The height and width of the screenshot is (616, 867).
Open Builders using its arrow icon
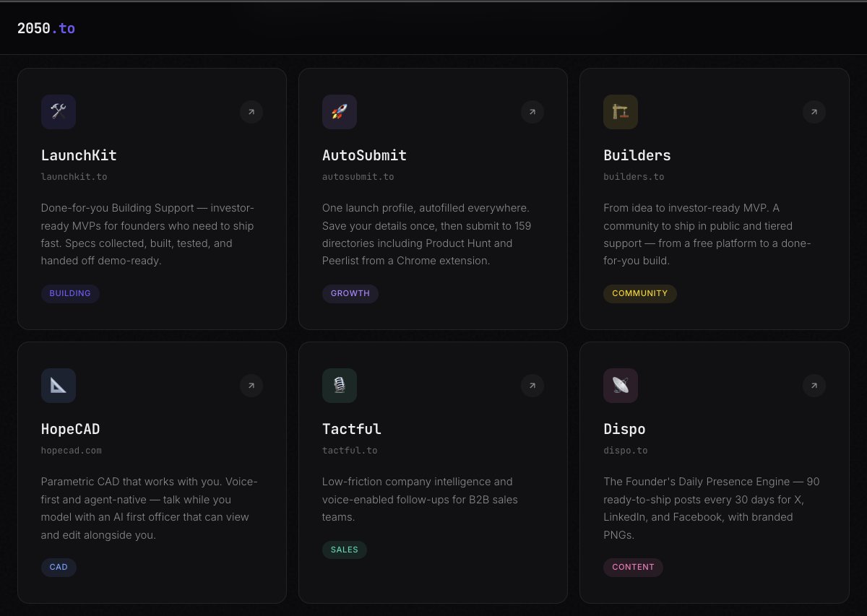pos(814,112)
